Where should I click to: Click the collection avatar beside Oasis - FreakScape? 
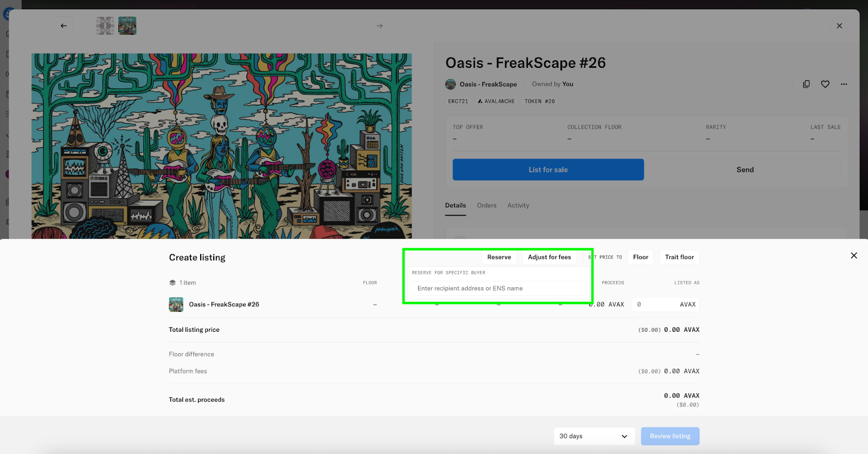pyautogui.click(x=450, y=84)
